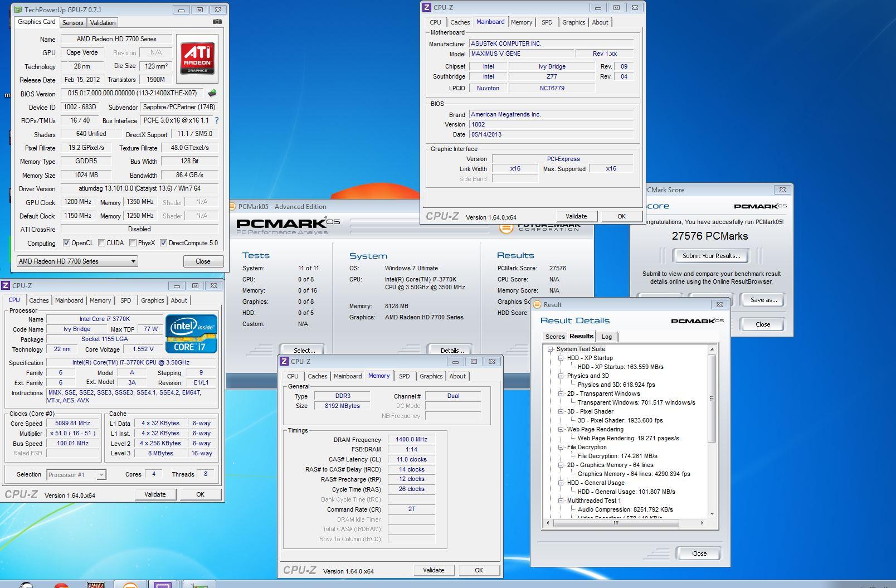
Task: Toggle the PhysX checkbox
Action: pyautogui.click(x=133, y=243)
